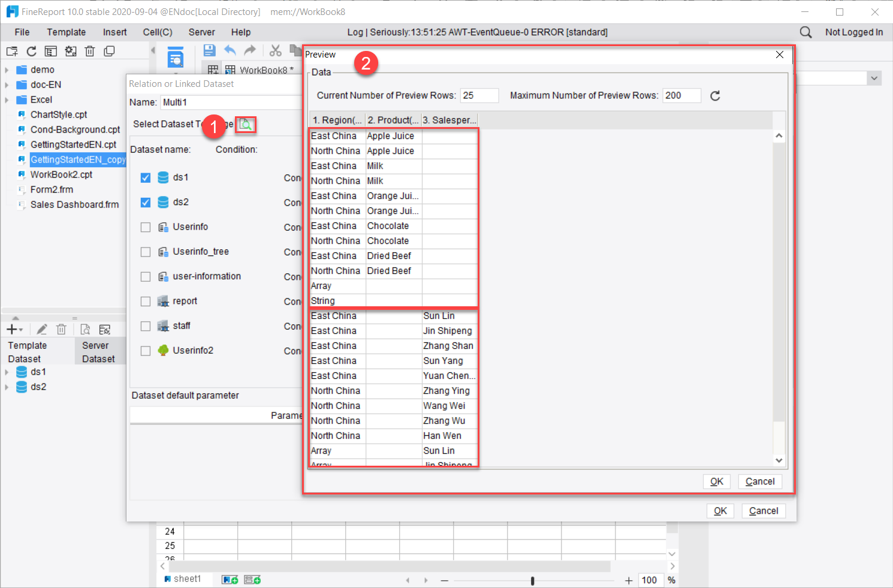Viewport: 893px width, 588px height.
Task: Open the search magnifier near Not Logged In
Action: click(805, 32)
